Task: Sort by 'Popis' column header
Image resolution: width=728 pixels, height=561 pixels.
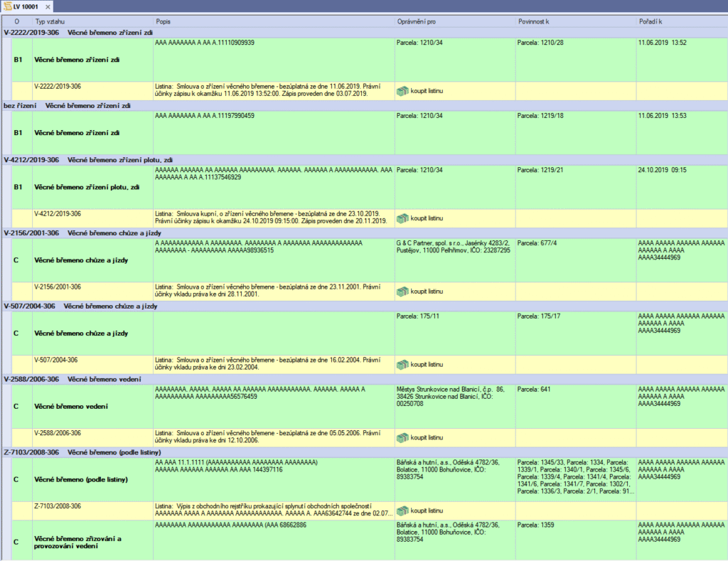Action: point(274,21)
